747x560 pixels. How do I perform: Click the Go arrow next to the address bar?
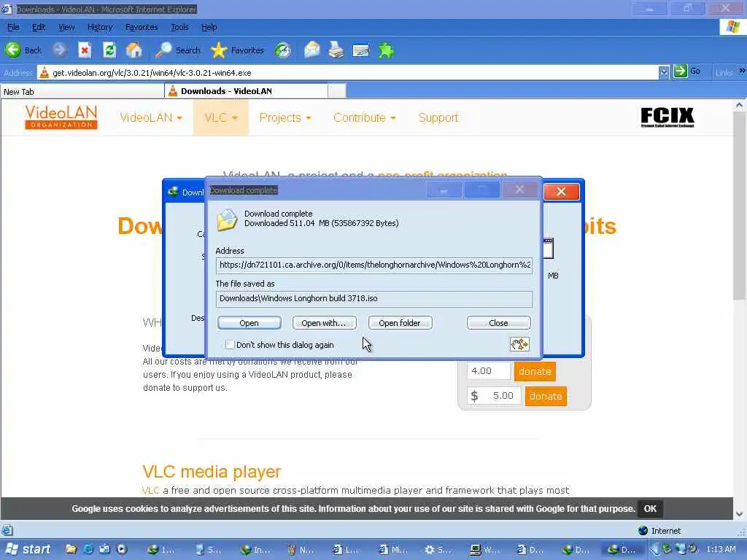tap(686, 71)
